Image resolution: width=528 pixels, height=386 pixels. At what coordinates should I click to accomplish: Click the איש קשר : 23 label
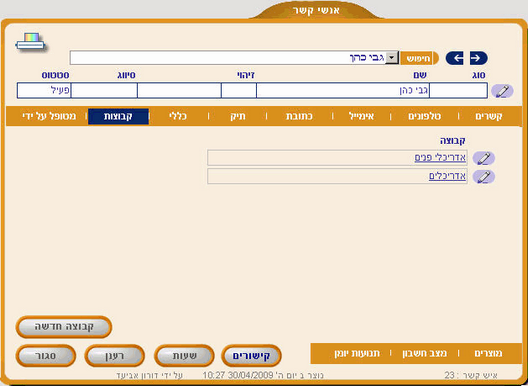pyautogui.click(x=471, y=375)
